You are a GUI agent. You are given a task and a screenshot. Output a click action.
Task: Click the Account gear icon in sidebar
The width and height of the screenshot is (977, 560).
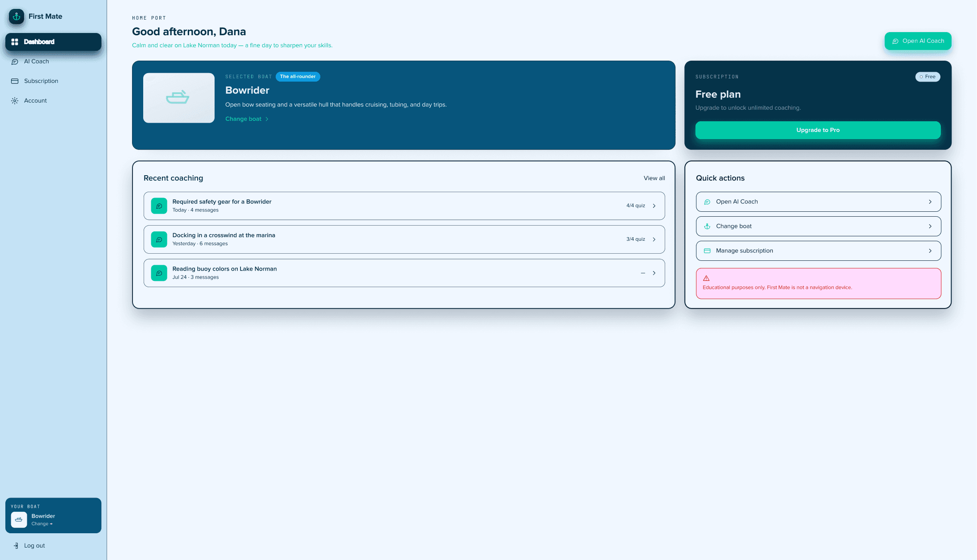15,101
